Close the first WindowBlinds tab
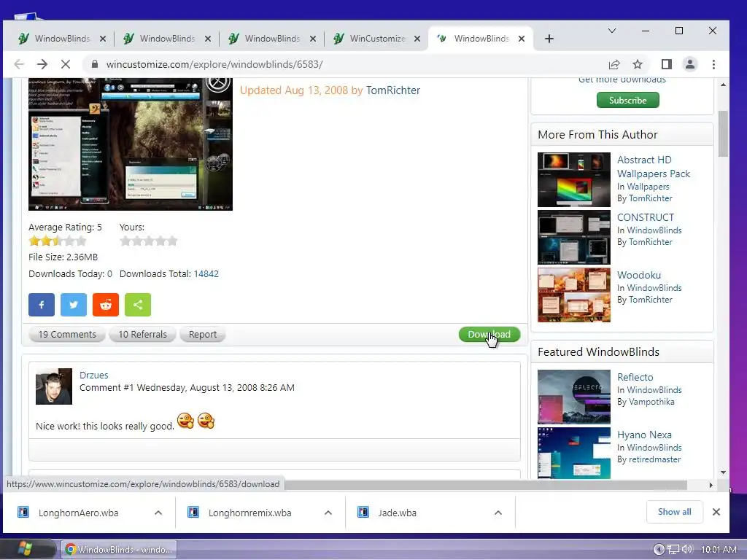Screen dimensions: 747x560 102,39
